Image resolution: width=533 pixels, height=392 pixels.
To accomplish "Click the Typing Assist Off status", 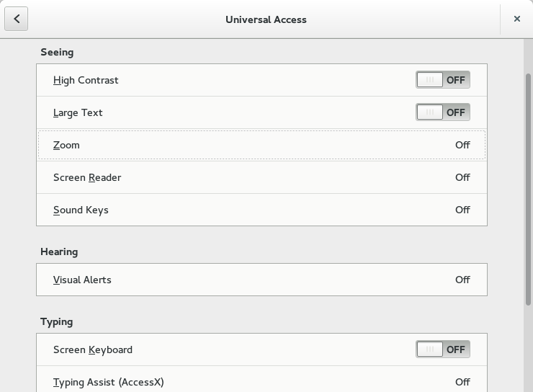I will click(x=462, y=382).
